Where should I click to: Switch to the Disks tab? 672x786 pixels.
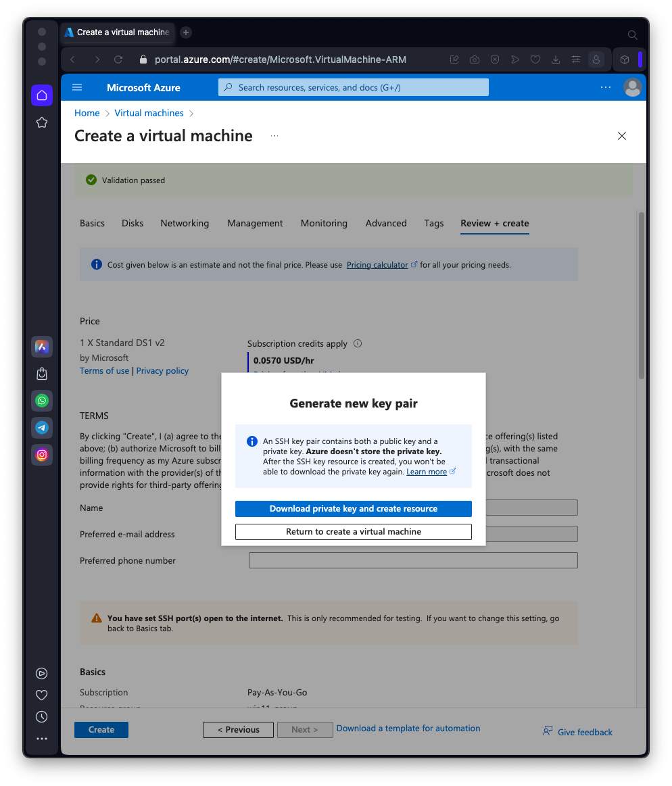(x=133, y=223)
